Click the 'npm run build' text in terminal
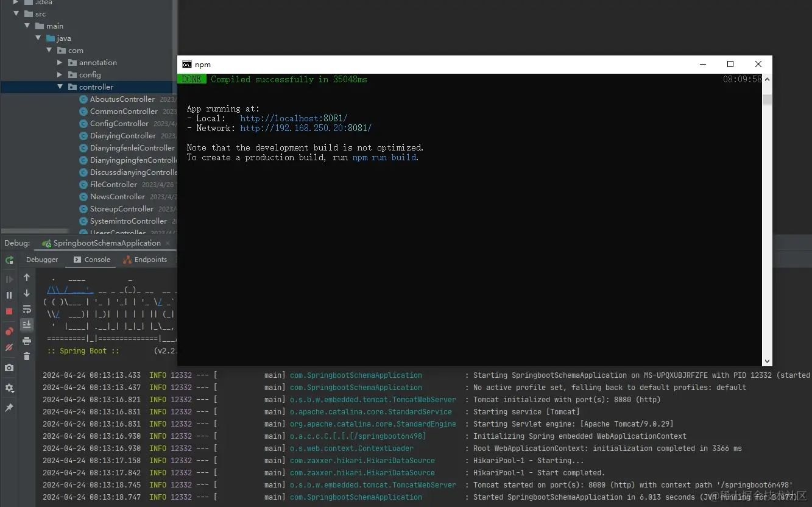 point(384,157)
